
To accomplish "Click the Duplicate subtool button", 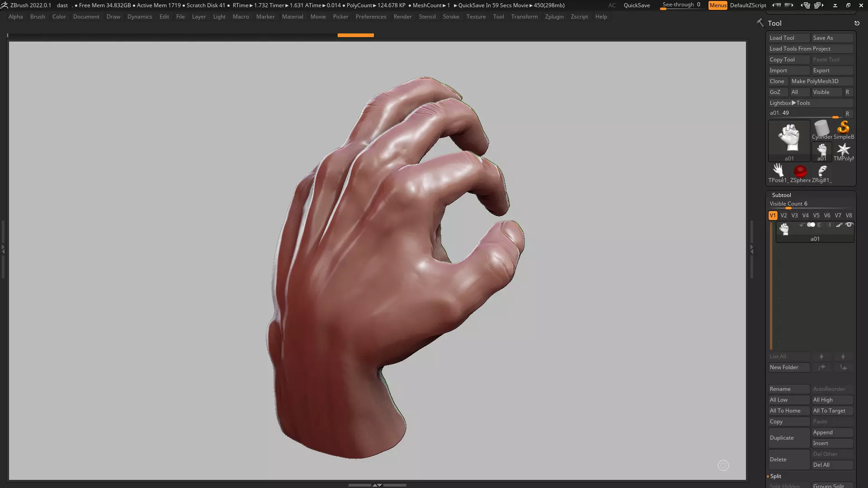I will (789, 438).
